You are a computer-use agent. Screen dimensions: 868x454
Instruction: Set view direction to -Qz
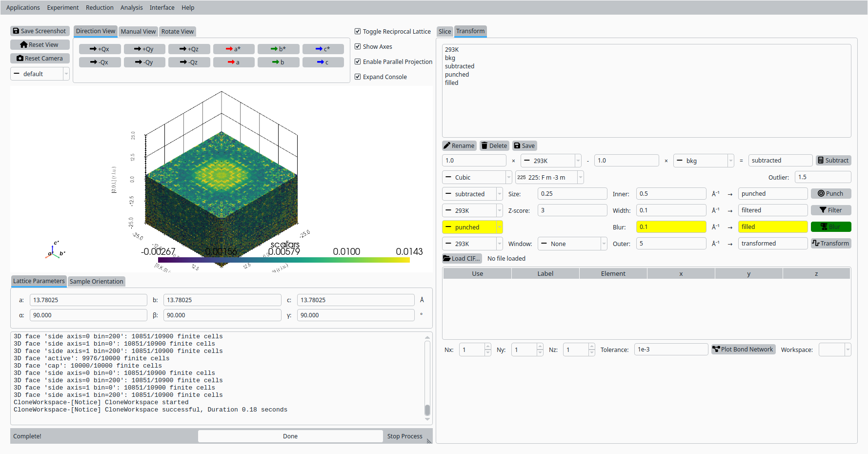coord(189,62)
